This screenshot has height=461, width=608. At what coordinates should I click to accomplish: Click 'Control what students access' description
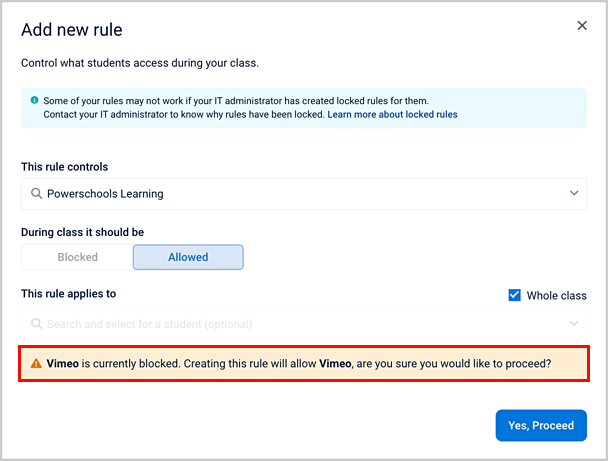[x=140, y=63]
